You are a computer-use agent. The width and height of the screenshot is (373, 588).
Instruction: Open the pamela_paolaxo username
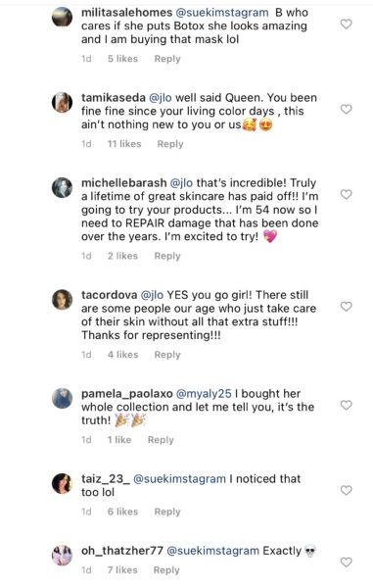click(127, 394)
